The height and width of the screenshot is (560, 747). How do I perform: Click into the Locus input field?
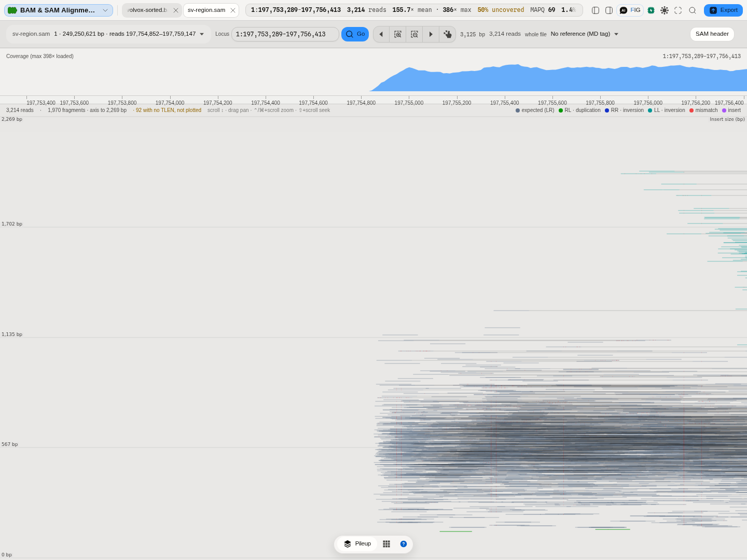click(285, 34)
